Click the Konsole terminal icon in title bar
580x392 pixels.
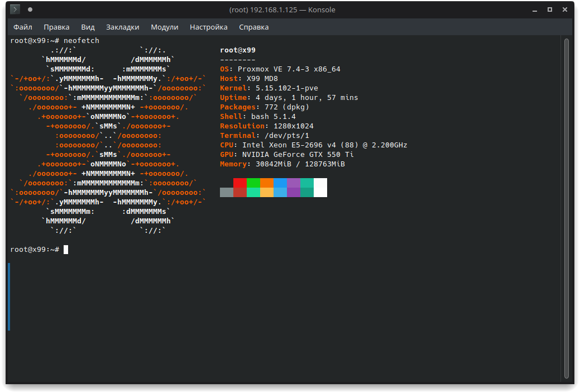click(15, 9)
